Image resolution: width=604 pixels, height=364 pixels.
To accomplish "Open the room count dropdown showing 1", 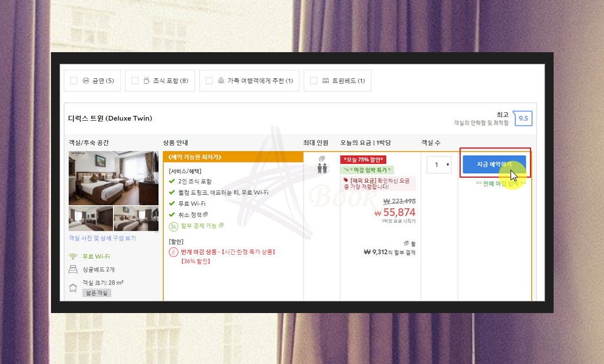I will click(x=439, y=164).
